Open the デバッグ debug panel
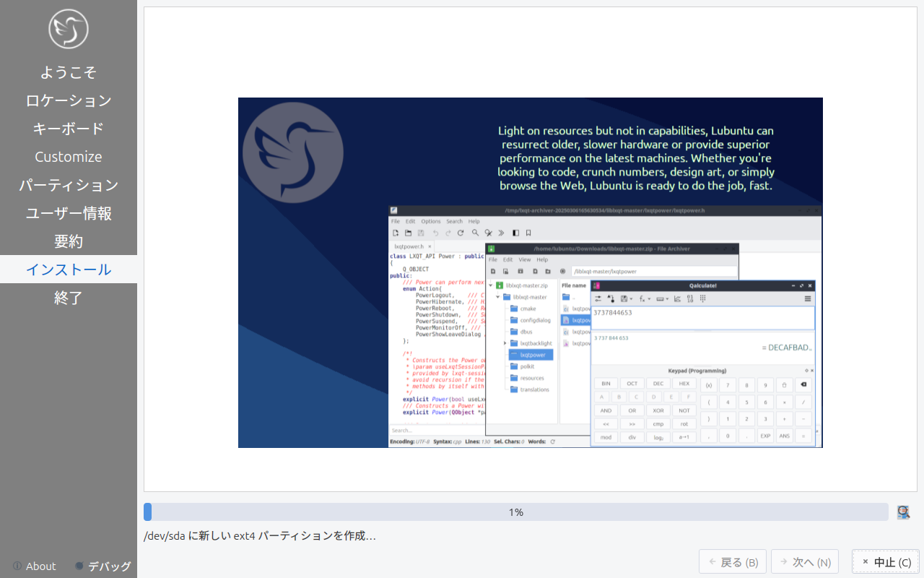Screen dimensions: 924x578 103,566
